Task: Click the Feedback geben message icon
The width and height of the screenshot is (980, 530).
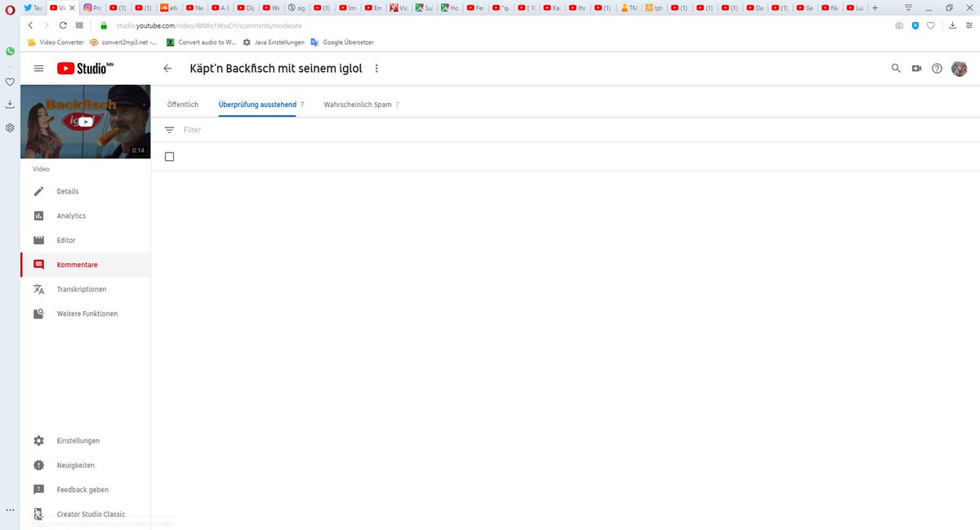Action: [38, 490]
